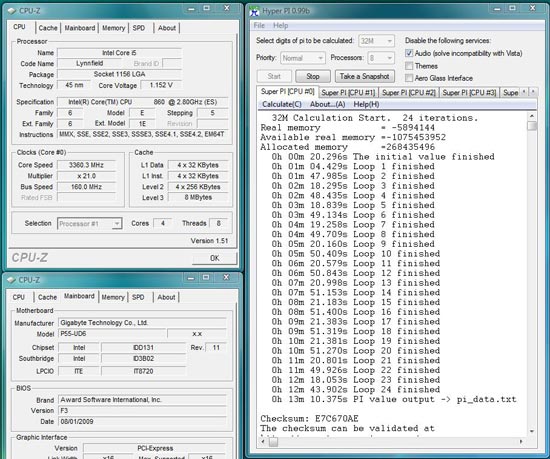The height and width of the screenshot is (459, 550).
Task: Click OK button in CPU-Z window
Action: click(214, 258)
